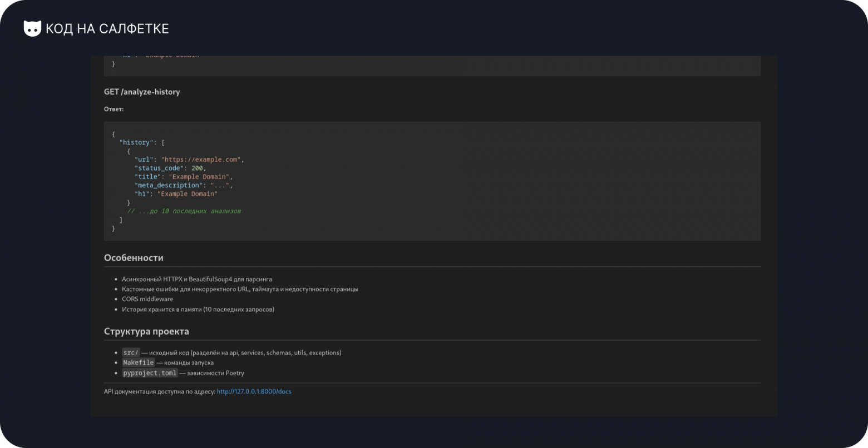Select the "title" key in the JSON
The width and height of the screenshot is (868, 448).
pyautogui.click(x=148, y=177)
